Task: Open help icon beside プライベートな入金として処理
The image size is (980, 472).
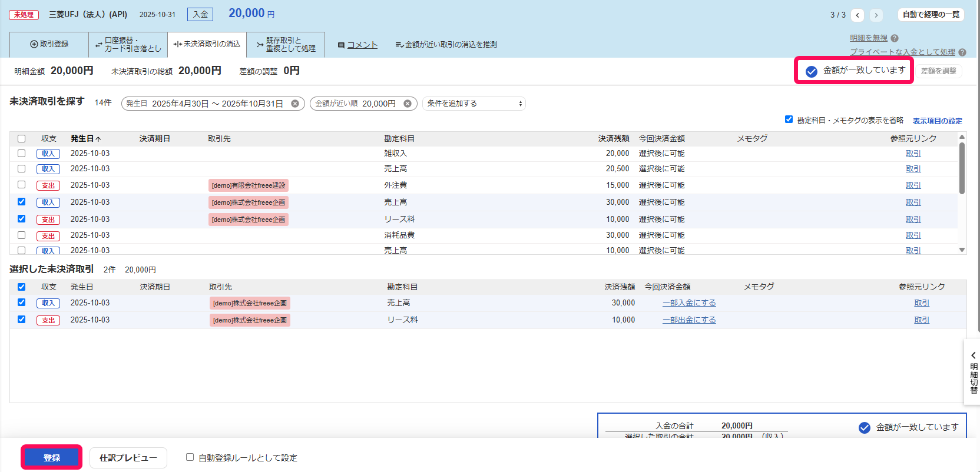Action: pyautogui.click(x=962, y=52)
